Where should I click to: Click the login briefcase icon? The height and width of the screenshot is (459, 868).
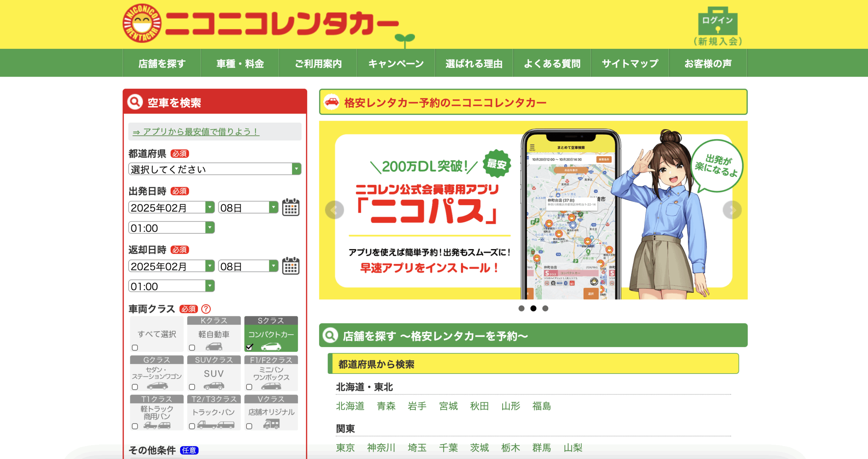pyautogui.click(x=717, y=22)
